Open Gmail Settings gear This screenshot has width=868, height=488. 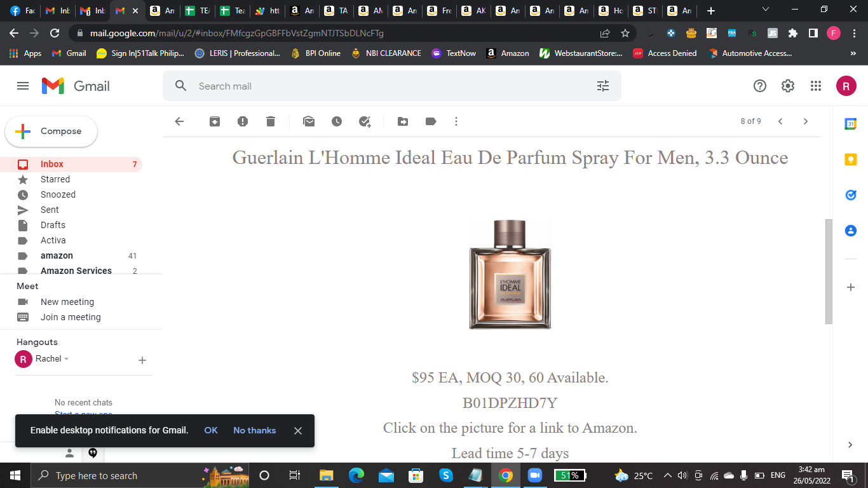point(788,86)
